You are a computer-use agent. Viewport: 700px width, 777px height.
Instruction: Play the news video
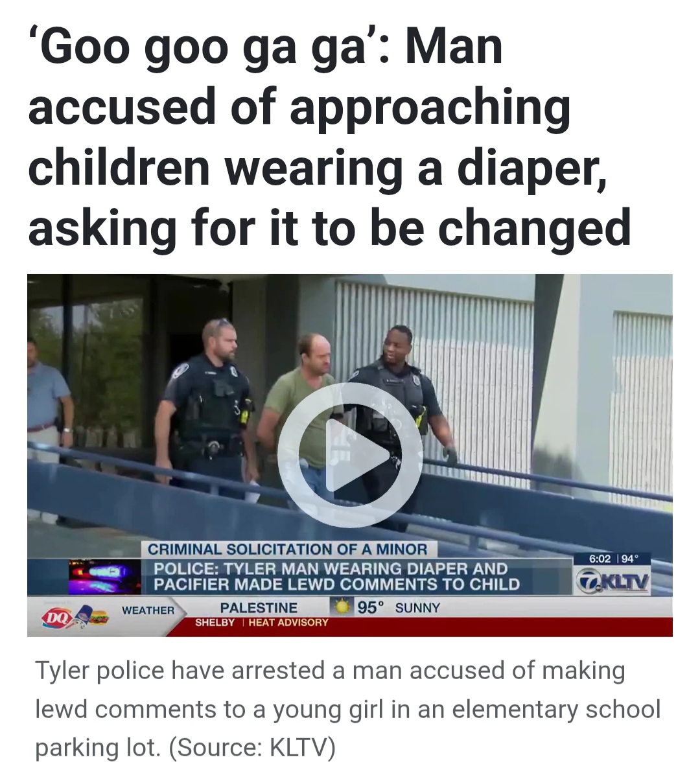349,454
